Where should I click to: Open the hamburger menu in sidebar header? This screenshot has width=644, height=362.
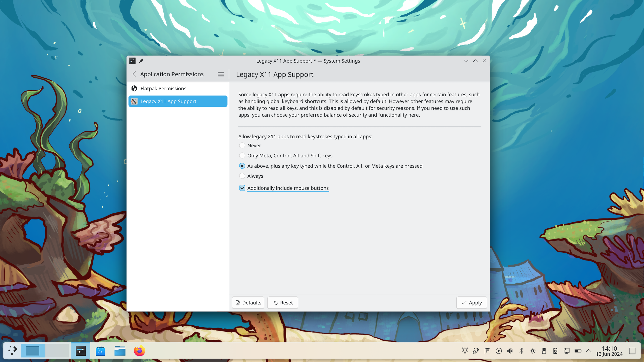click(221, 74)
